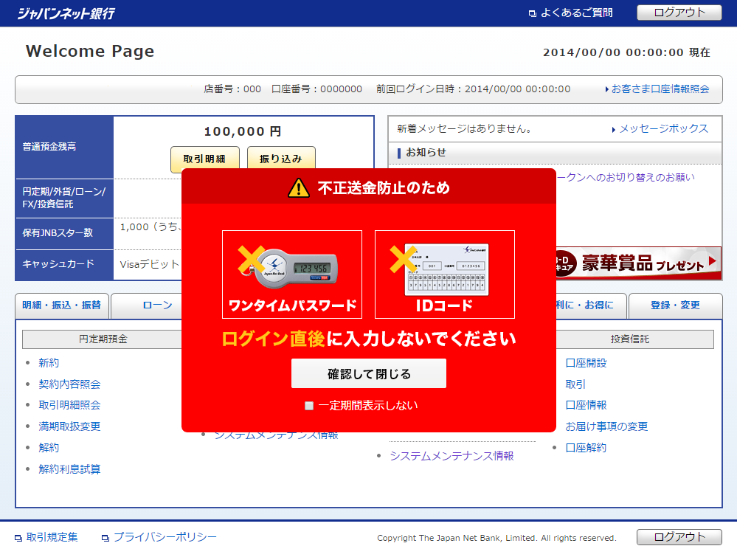Open お届け事項の変更 link
The width and height of the screenshot is (737, 560).
point(607,426)
